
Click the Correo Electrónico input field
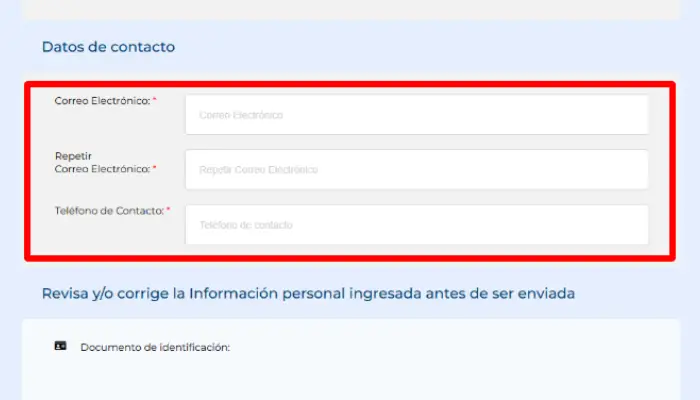pyautogui.click(x=417, y=114)
